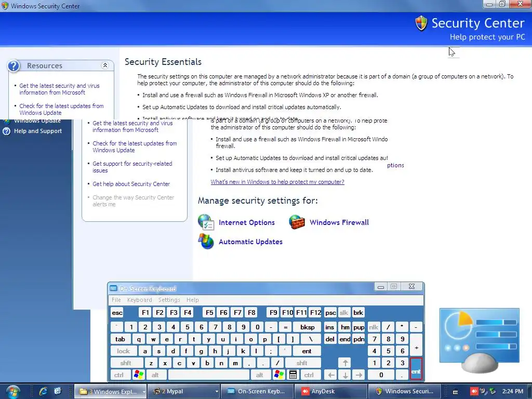Toggle the lock key on on-screen keyboard
This screenshot has width=532, height=399.
click(x=124, y=351)
